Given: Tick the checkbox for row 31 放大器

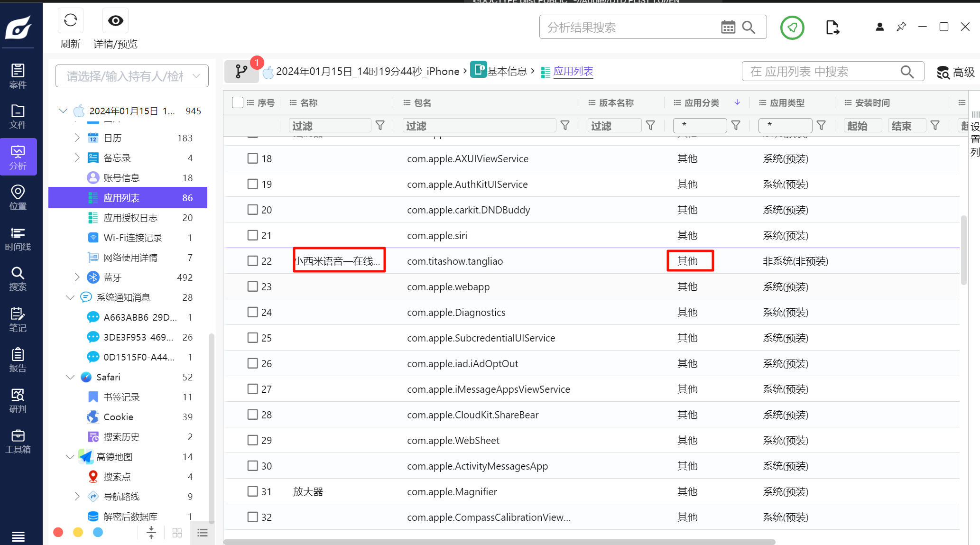Looking at the screenshot, I should click(x=252, y=491).
